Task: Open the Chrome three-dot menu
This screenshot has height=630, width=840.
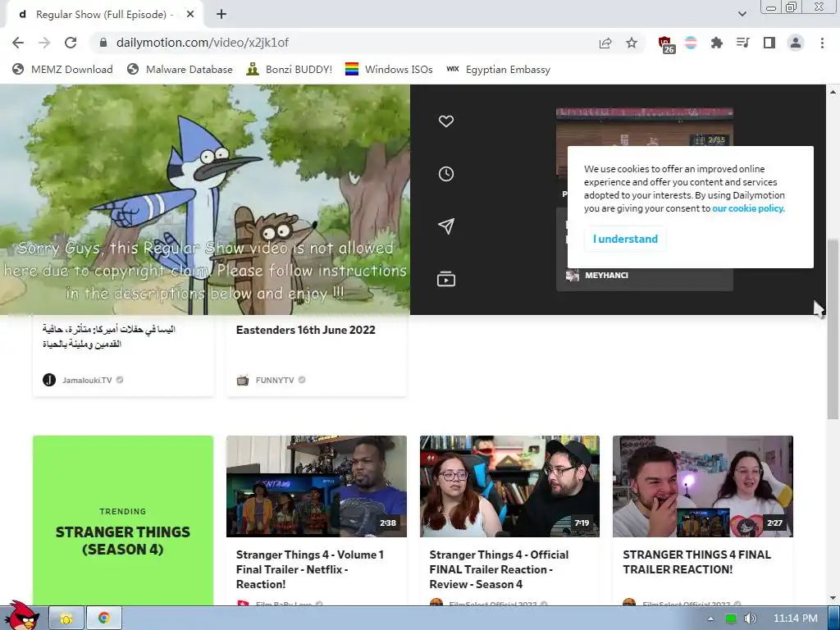Action: click(x=822, y=43)
